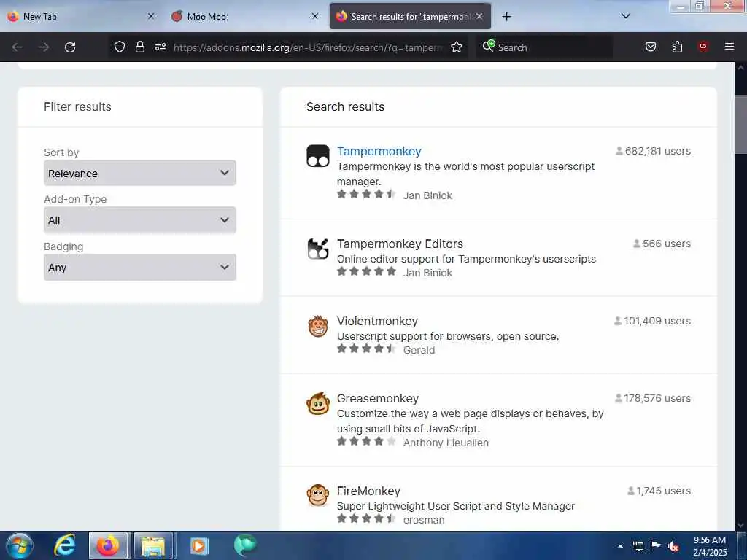Image resolution: width=747 pixels, height=560 pixels.
Task: Click the Search results heading
Action: point(345,106)
